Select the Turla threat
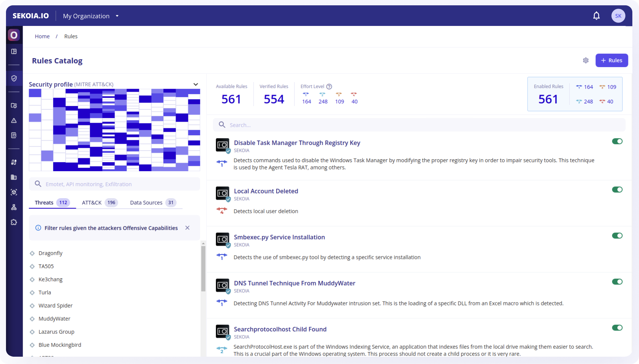This screenshot has width=639, height=364. click(x=45, y=293)
